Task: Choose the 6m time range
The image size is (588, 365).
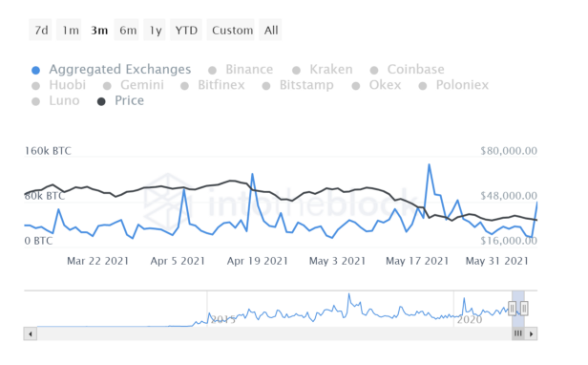Action: [x=127, y=30]
